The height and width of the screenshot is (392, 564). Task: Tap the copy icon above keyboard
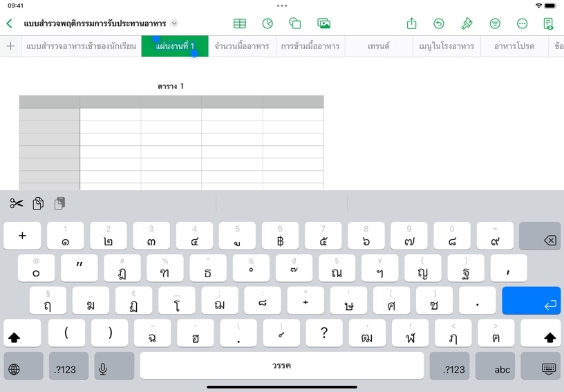[x=38, y=203]
